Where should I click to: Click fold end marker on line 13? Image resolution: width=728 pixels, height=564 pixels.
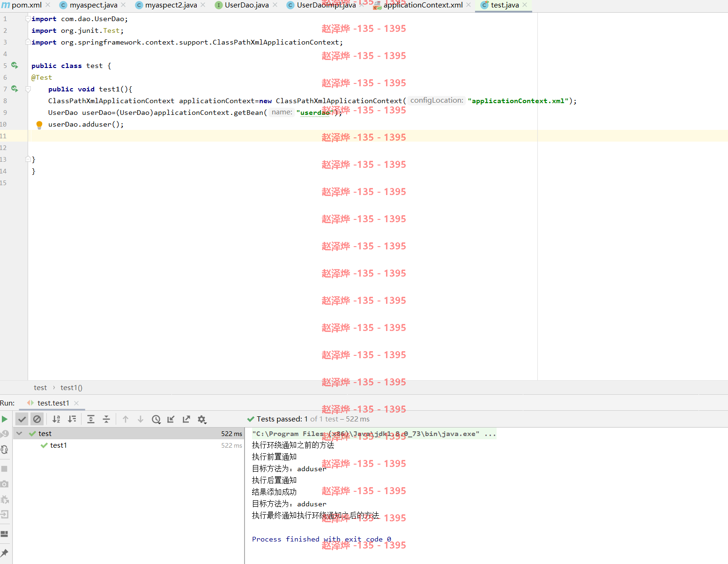28,159
